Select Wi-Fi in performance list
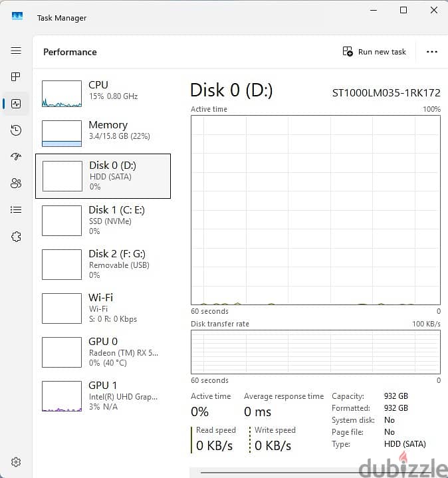448x478 pixels. (x=103, y=308)
